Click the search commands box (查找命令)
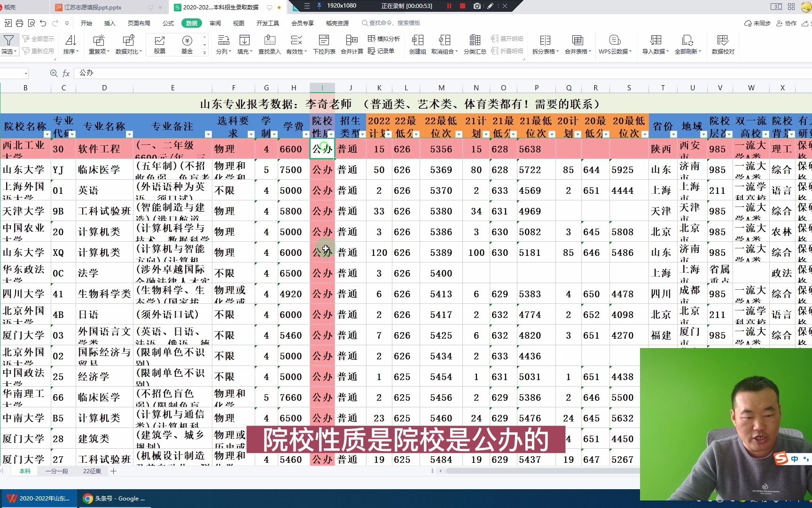Viewport: 812px width, 508px height. (390, 23)
